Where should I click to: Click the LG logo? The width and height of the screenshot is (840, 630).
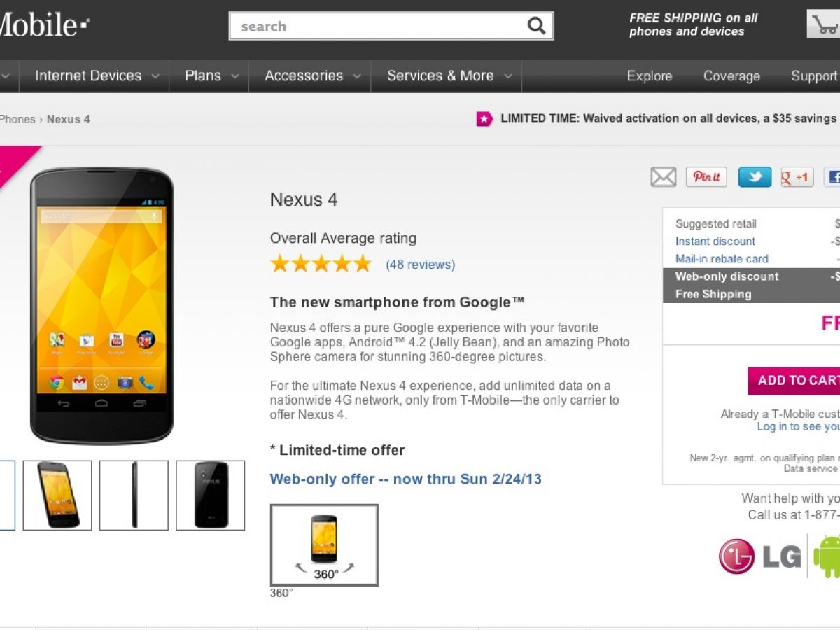[760, 556]
